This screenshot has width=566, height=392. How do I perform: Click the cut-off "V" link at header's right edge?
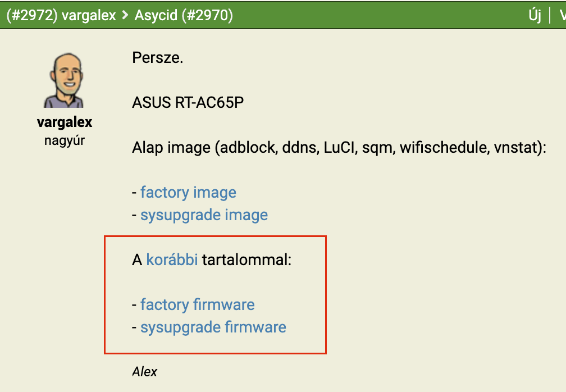tap(563, 15)
